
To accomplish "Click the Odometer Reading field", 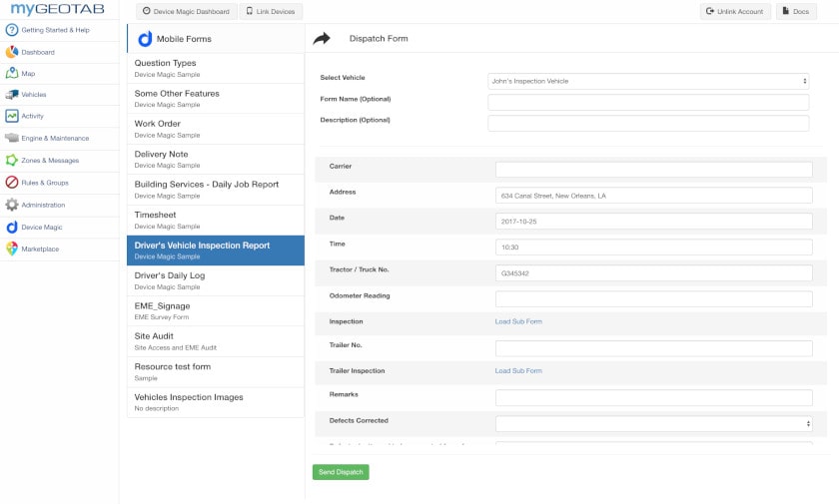I will (654, 298).
